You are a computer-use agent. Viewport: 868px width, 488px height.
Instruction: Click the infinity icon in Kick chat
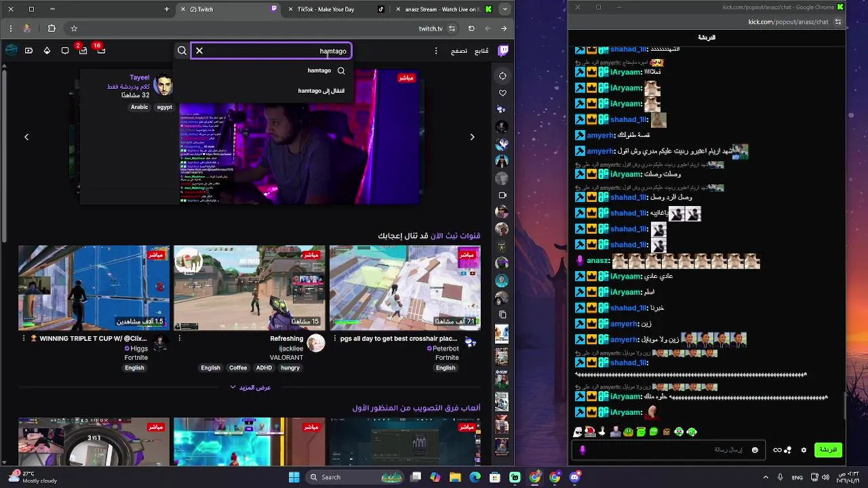777,450
